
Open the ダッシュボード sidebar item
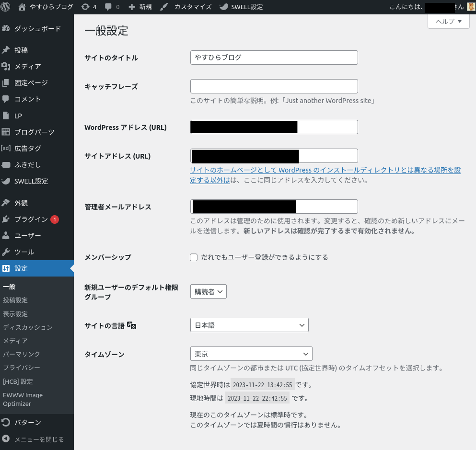tap(37, 29)
